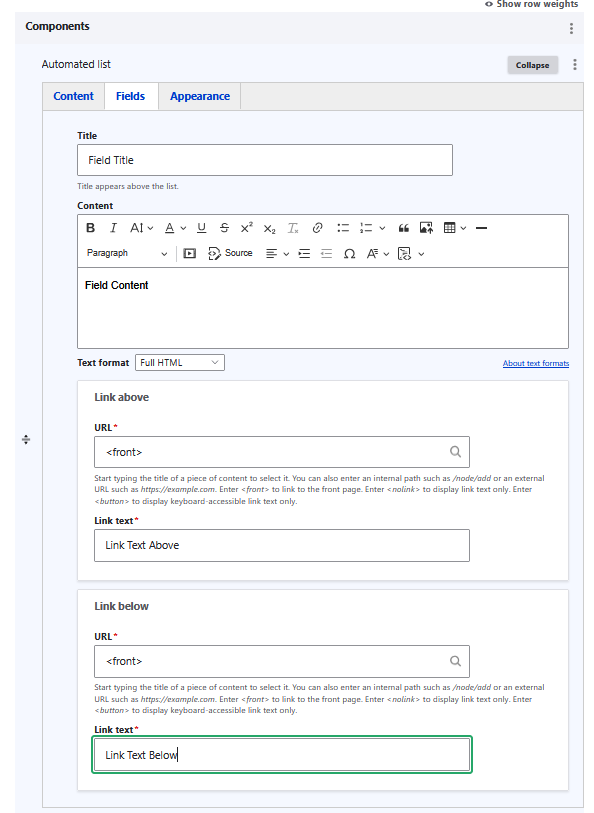Apply superscript formatting
The width and height of the screenshot is (594, 813).
coord(247,228)
